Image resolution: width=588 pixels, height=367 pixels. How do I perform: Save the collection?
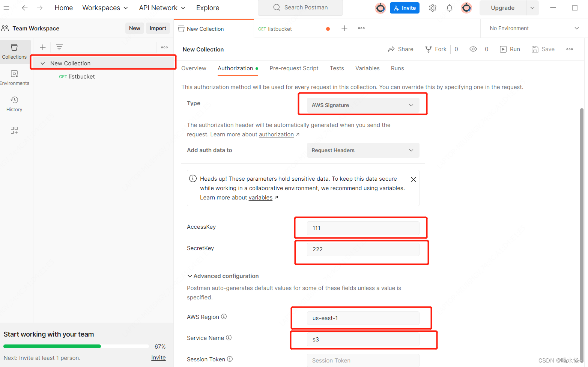tap(543, 49)
